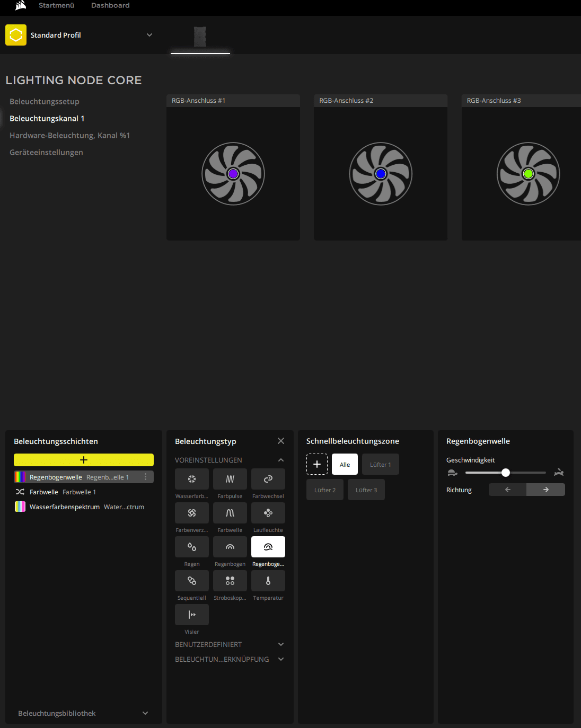Select the Farbwechsel preset icon
581x728 pixels.
(268, 479)
